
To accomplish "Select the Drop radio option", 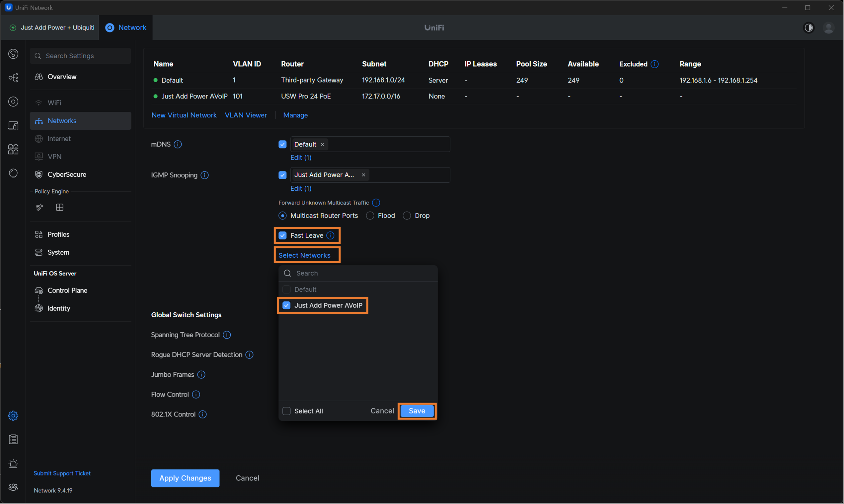I will pyautogui.click(x=407, y=216).
